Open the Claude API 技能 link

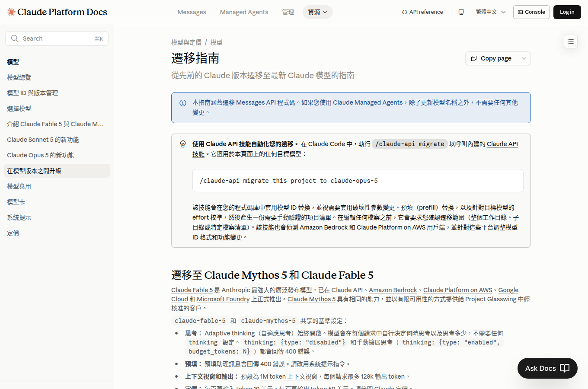502,144
